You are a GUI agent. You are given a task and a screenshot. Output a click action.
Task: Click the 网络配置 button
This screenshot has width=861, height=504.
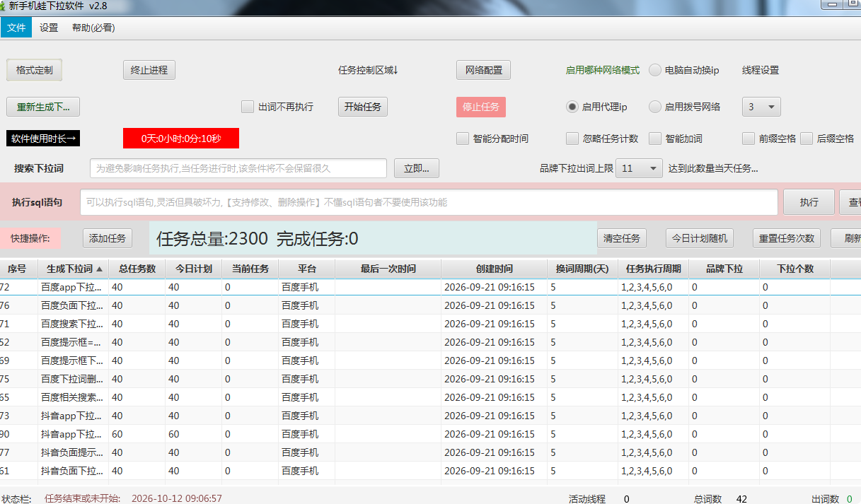[x=483, y=70]
